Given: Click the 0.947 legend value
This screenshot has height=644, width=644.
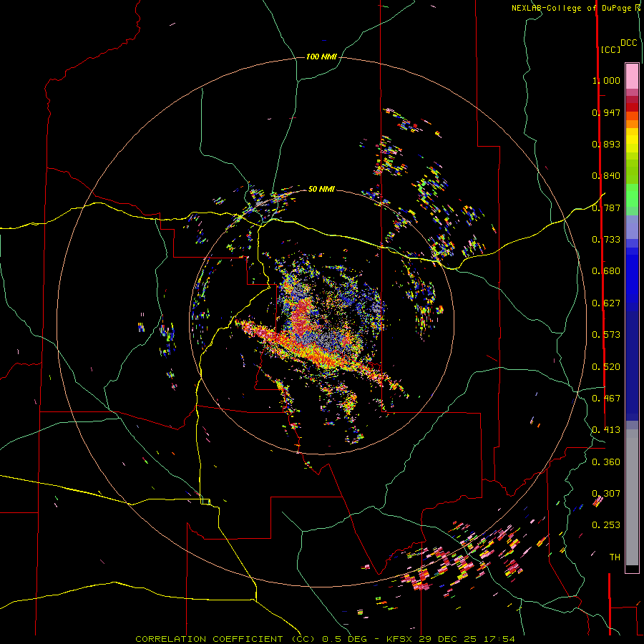Looking at the screenshot, I should point(606,112).
